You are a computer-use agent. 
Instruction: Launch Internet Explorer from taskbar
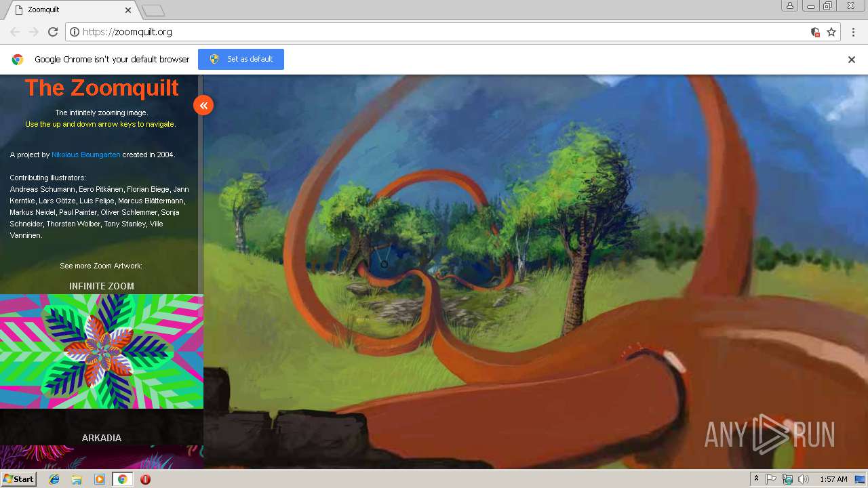coord(54,479)
